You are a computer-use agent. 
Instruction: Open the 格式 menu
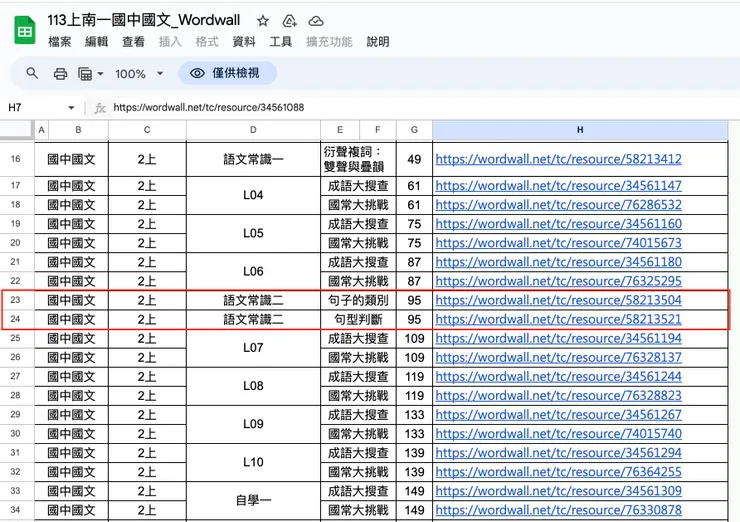coord(207,42)
